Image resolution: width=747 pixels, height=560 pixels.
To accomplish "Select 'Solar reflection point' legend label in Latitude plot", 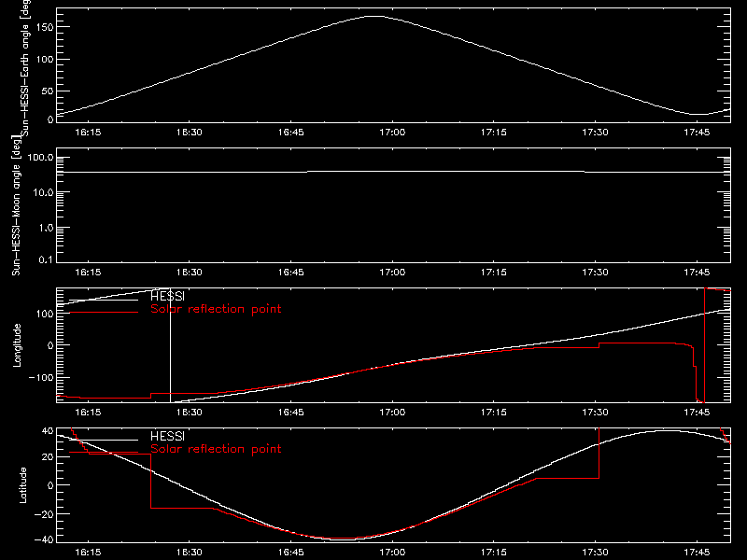I will coord(216,449).
